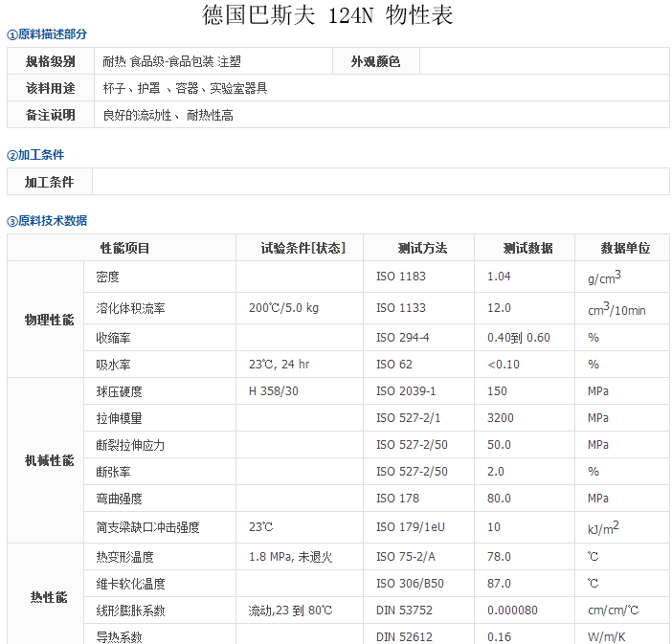Click the 外观颜色 label cell

pyautogui.click(x=375, y=61)
